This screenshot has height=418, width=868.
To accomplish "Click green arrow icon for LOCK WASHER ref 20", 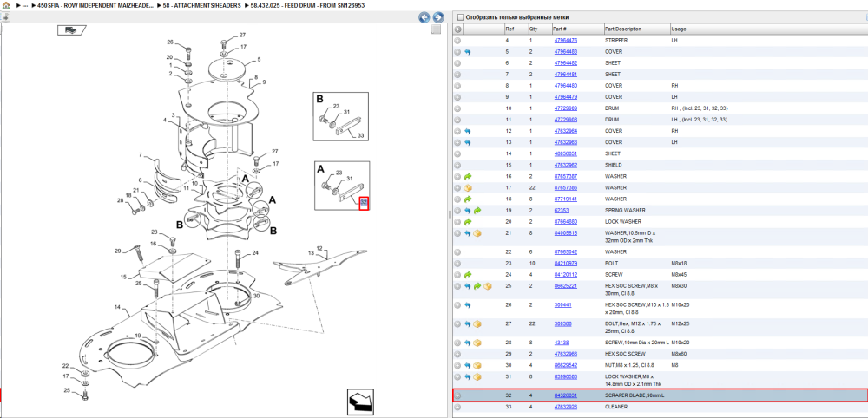I will click(x=467, y=222).
